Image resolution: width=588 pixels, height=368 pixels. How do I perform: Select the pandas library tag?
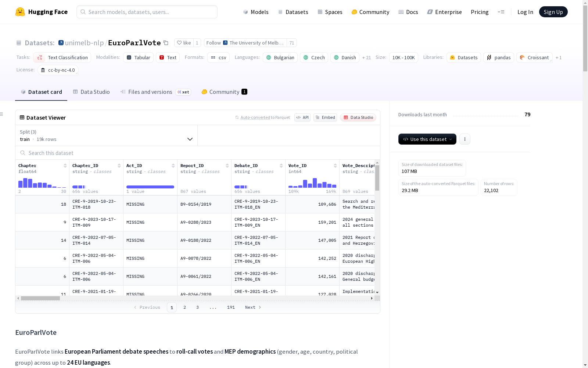[499, 57]
